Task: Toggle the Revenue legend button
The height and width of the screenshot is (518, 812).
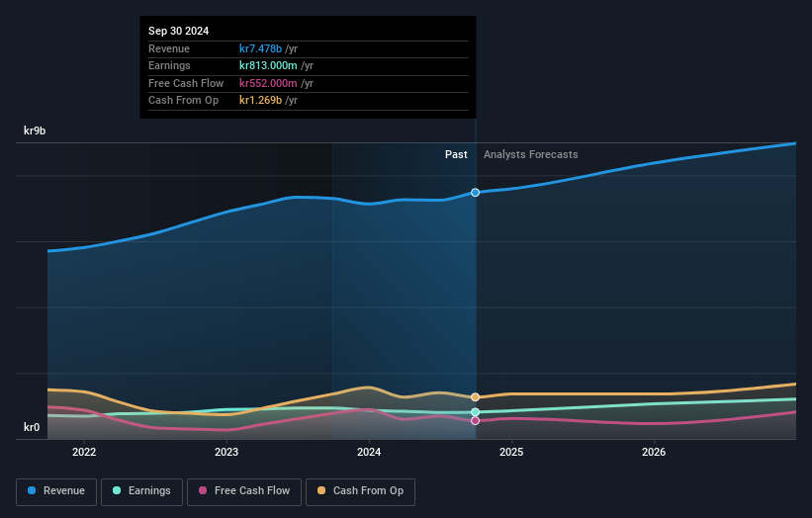Action: (56, 491)
